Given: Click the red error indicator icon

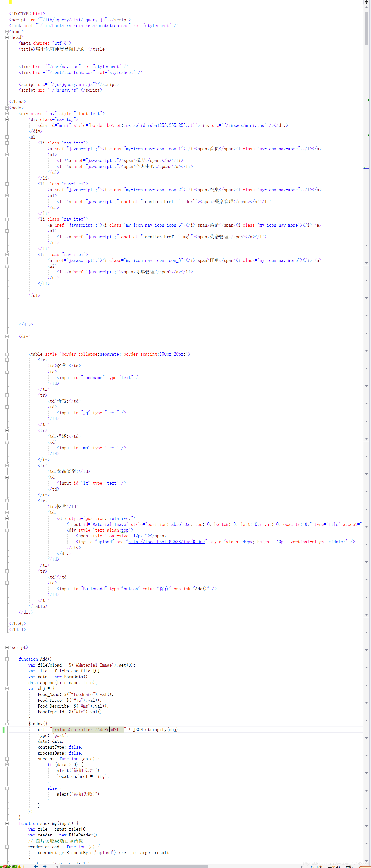Looking at the screenshot, I should 5,866.
